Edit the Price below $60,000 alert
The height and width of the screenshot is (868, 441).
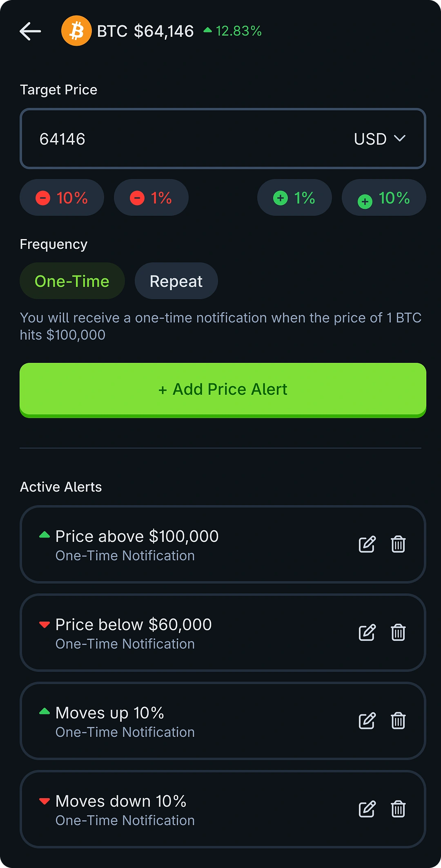click(x=367, y=633)
